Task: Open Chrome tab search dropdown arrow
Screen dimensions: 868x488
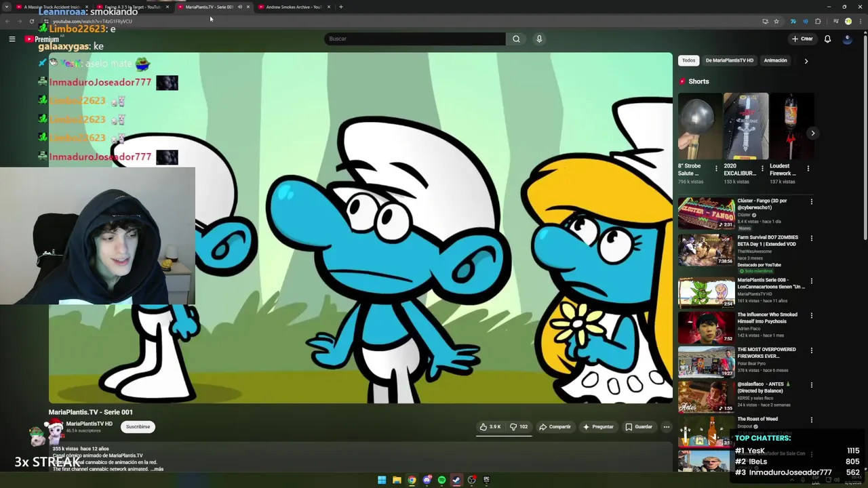Action: (7, 7)
